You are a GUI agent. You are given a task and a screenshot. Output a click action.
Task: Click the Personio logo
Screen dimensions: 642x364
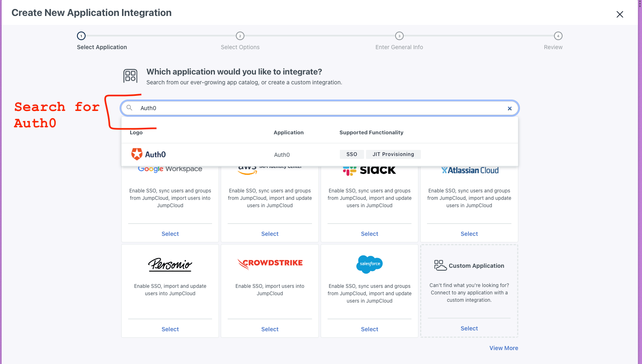pyautogui.click(x=170, y=264)
